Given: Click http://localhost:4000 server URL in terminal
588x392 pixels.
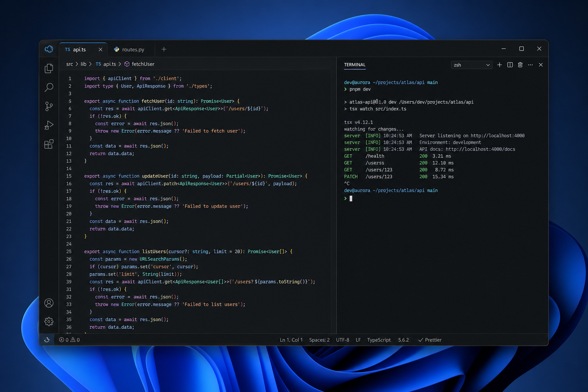Looking at the screenshot, I should 498,136.
